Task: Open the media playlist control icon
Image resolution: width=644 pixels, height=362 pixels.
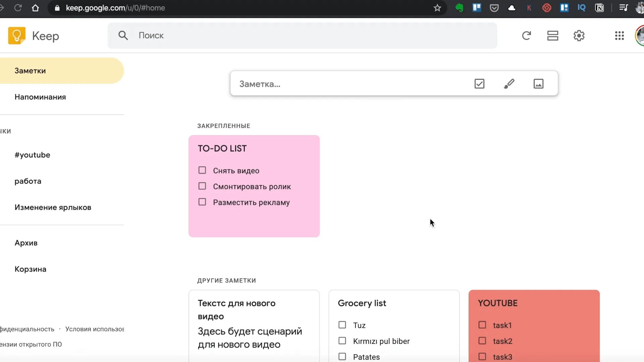Action: (624, 8)
